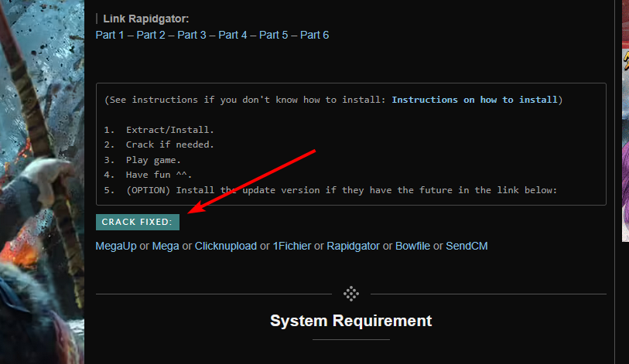The height and width of the screenshot is (364, 629).
Task: Open the MegaUp crack link
Action: [116, 246]
